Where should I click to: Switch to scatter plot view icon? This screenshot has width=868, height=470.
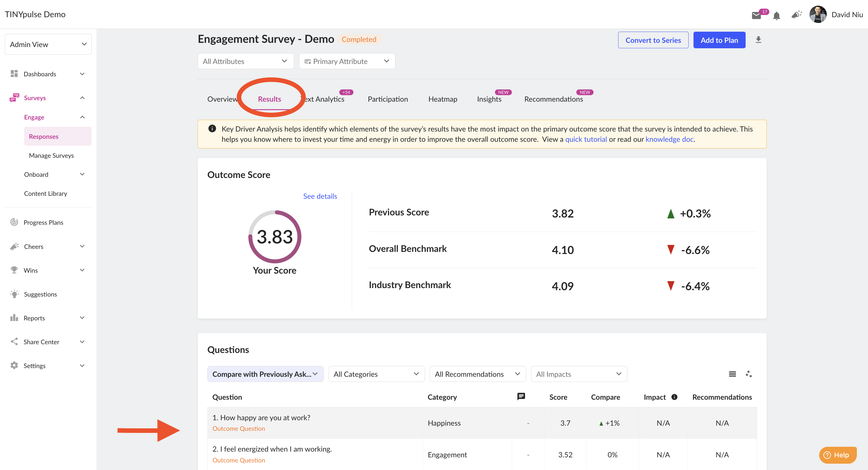pyautogui.click(x=748, y=374)
